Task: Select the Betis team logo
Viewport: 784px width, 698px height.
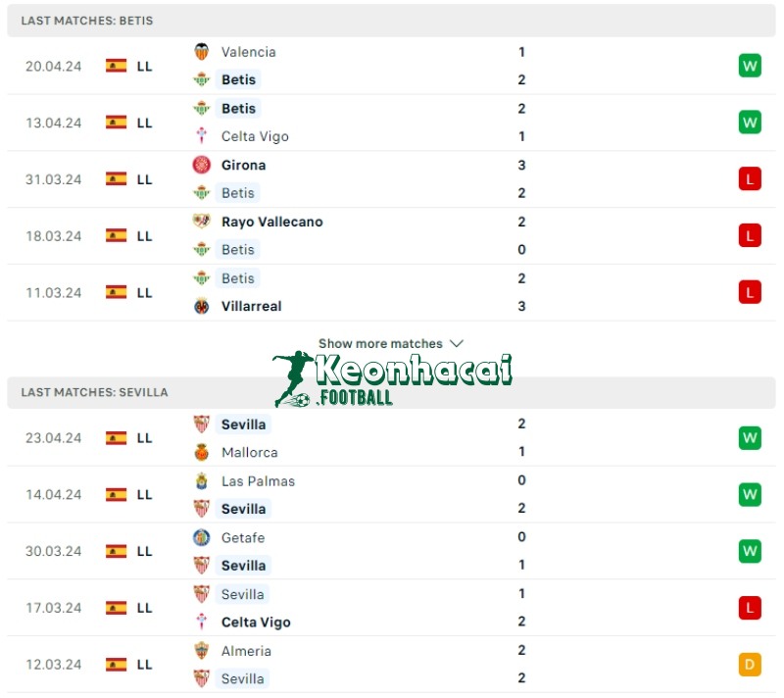Action: pos(203,79)
